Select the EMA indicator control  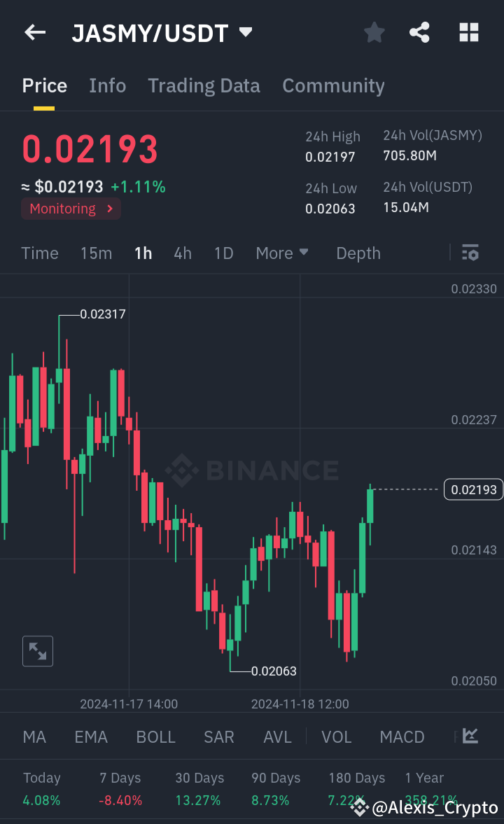pyautogui.click(x=91, y=736)
